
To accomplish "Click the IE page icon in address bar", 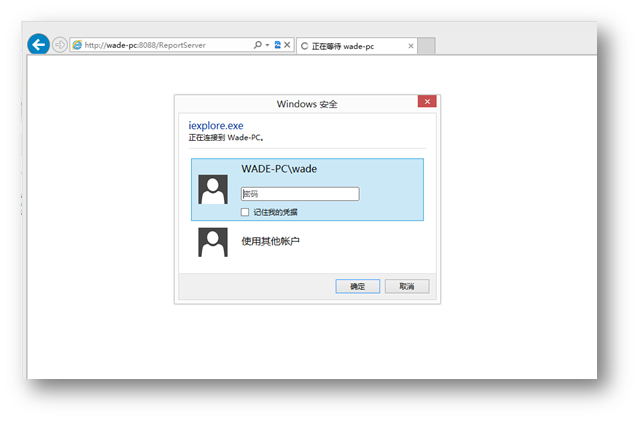I will coord(77,45).
